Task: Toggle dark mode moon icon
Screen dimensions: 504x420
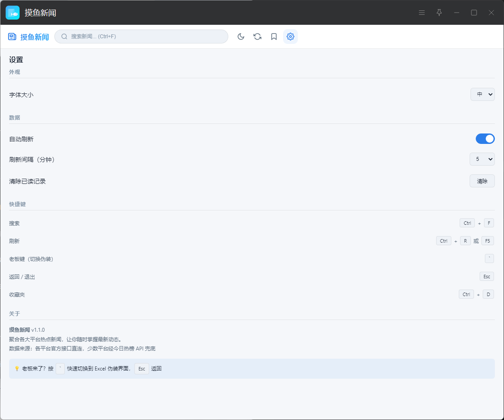Action: pyautogui.click(x=241, y=37)
